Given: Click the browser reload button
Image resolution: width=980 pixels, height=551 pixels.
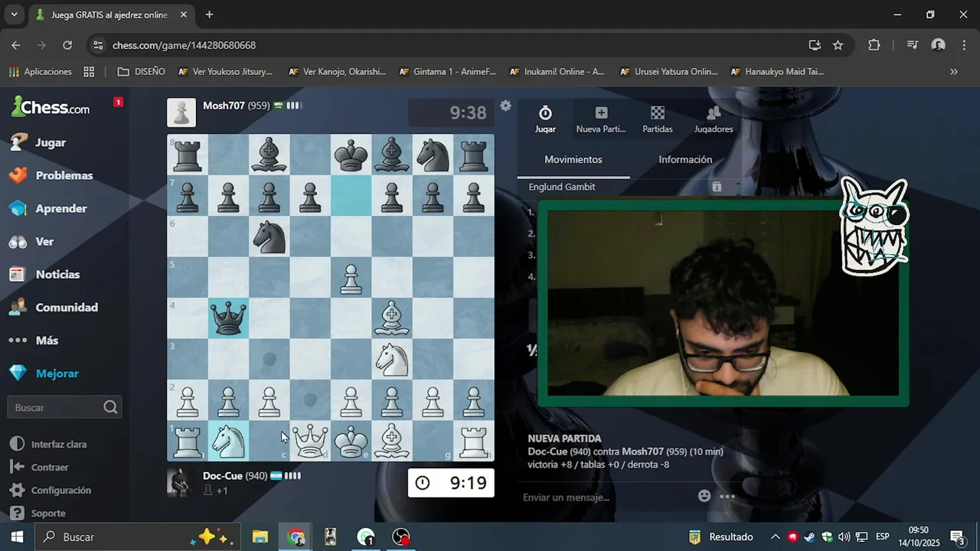Looking at the screenshot, I should [x=67, y=45].
